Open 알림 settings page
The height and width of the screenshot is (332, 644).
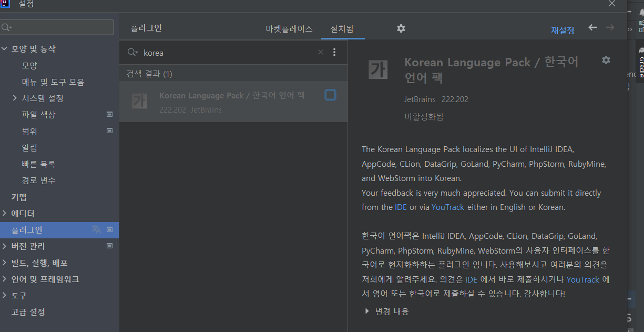point(29,148)
